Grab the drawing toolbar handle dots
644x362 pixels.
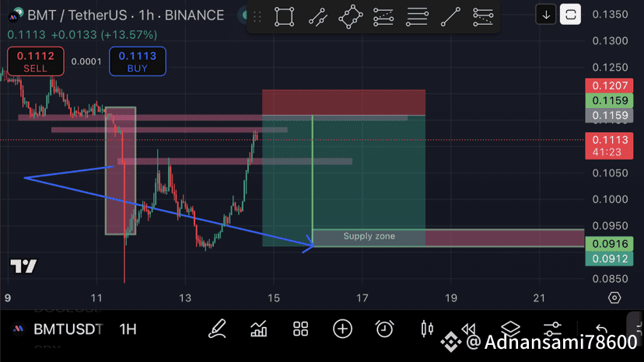pos(257,17)
